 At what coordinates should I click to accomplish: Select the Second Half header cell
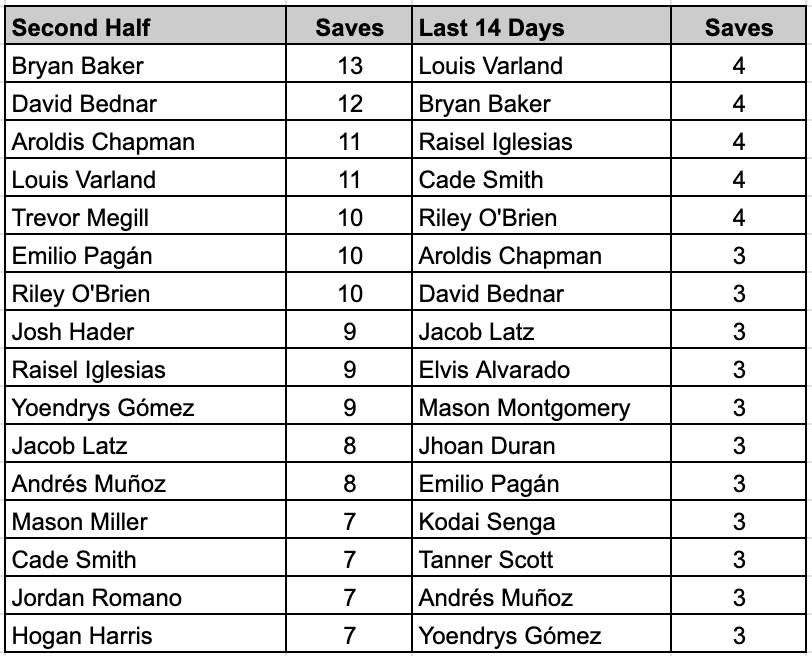[x=146, y=26]
